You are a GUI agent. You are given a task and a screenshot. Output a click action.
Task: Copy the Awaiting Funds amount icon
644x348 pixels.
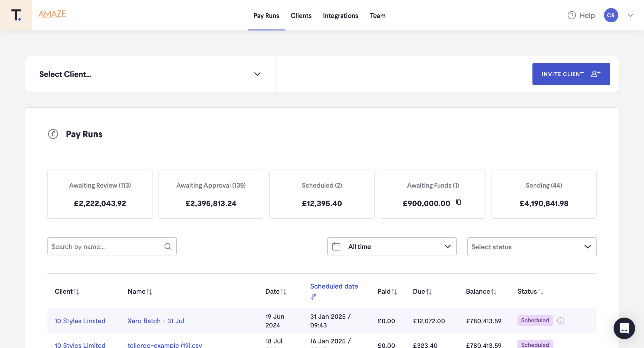tap(459, 202)
